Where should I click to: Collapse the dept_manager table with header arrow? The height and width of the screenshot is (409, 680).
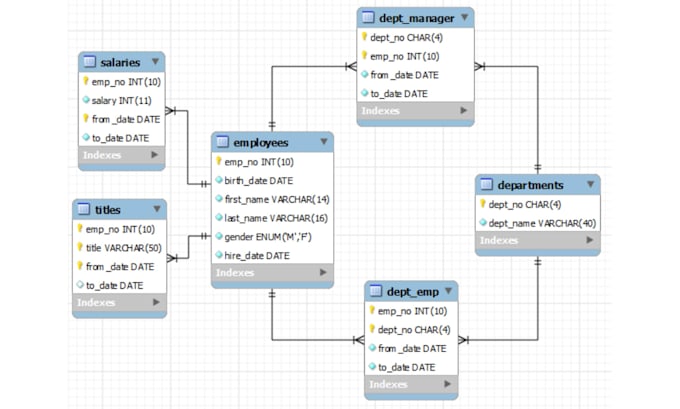[464, 17]
